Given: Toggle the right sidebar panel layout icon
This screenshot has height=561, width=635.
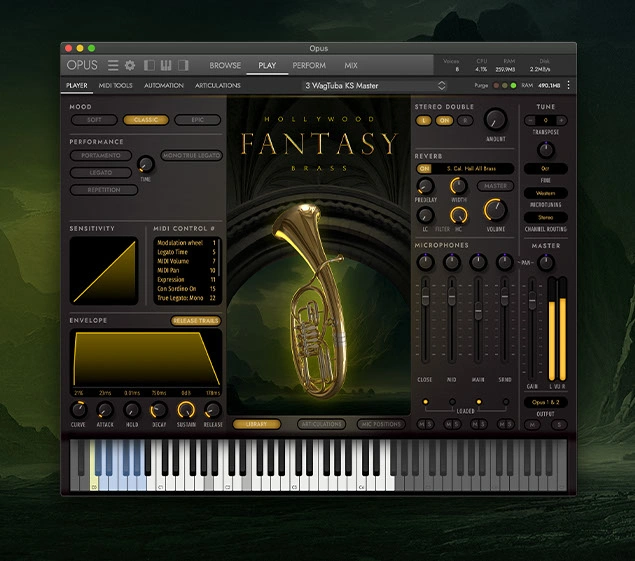Looking at the screenshot, I should pyautogui.click(x=183, y=65).
